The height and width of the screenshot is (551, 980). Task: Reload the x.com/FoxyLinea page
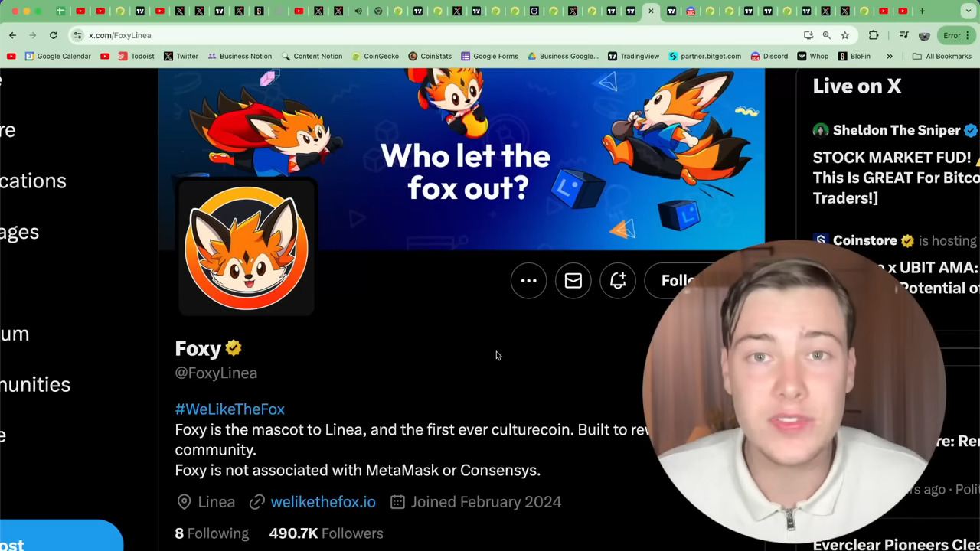pos(53,35)
